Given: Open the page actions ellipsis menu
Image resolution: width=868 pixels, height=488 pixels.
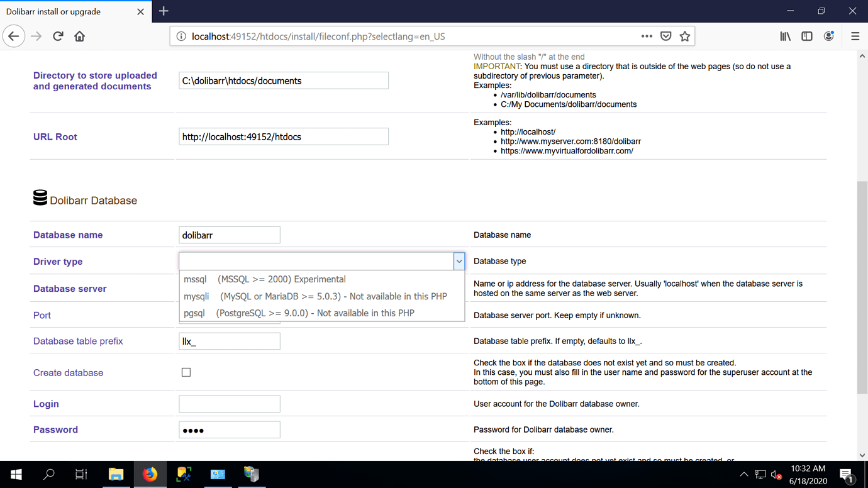Looking at the screenshot, I should (x=647, y=36).
